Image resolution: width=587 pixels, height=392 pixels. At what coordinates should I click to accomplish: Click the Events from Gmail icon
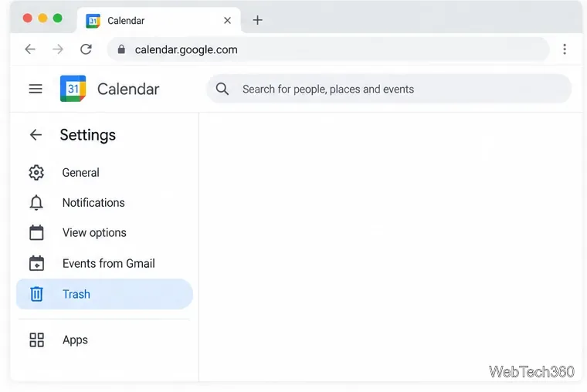pyautogui.click(x=36, y=263)
